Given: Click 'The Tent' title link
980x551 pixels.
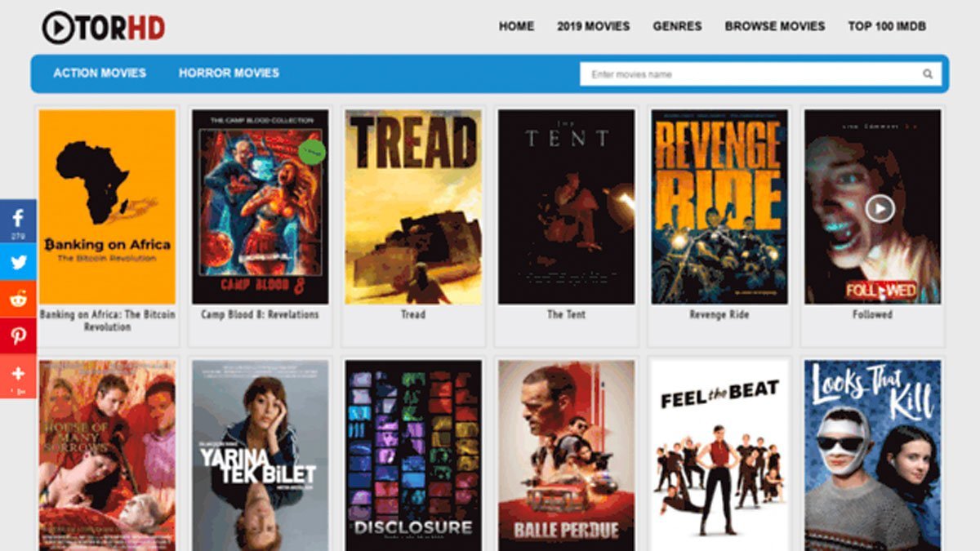Looking at the screenshot, I should coord(566,314).
